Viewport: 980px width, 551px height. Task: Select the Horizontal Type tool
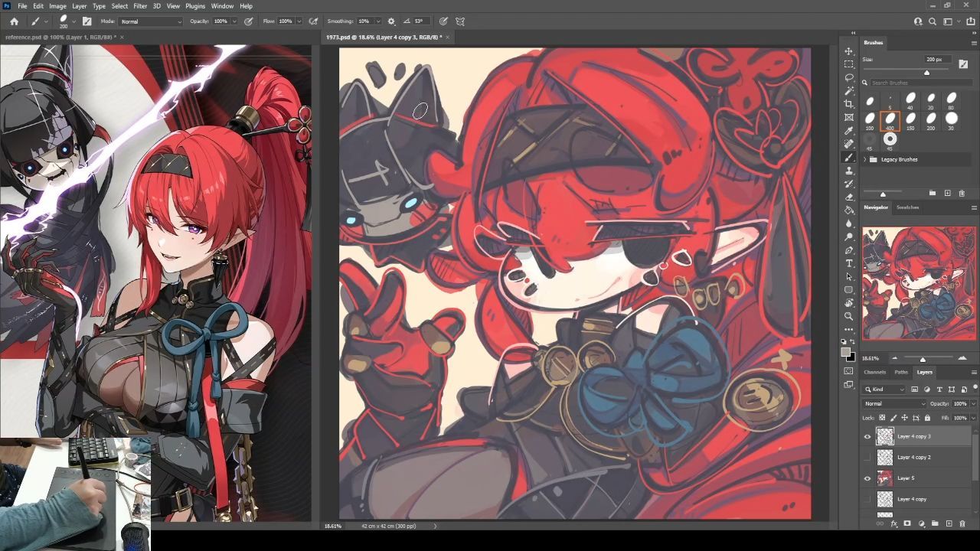(x=848, y=263)
